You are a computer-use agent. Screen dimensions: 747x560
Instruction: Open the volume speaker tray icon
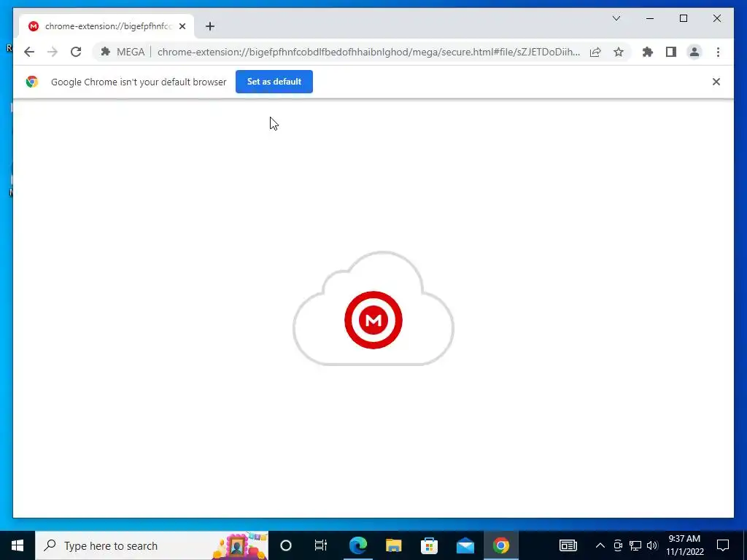652,545
